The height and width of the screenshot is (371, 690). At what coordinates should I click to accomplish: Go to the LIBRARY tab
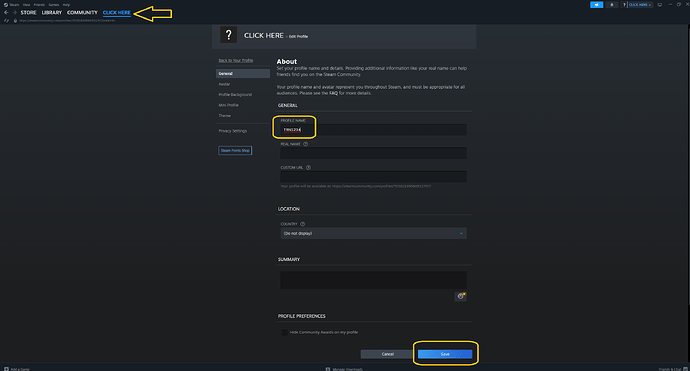pos(51,12)
